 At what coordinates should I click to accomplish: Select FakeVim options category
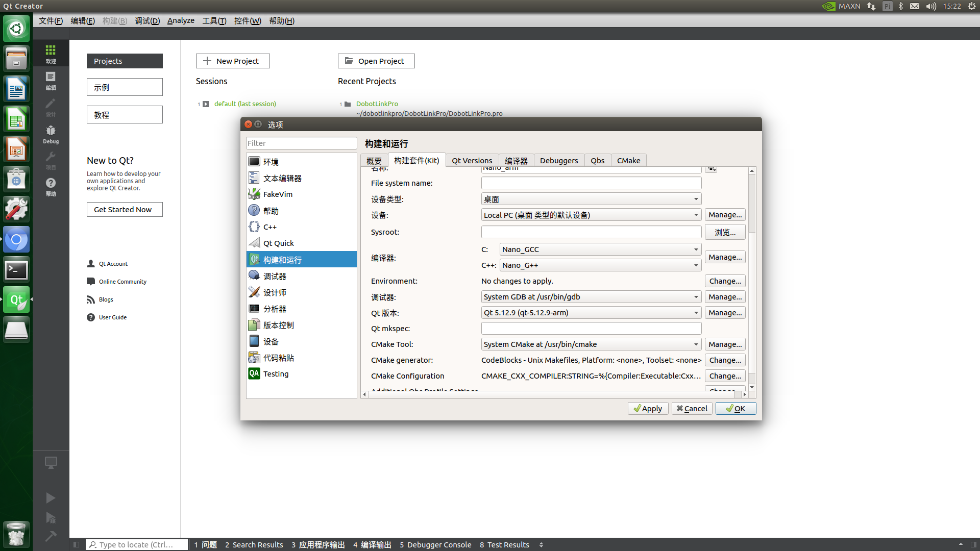click(x=301, y=194)
